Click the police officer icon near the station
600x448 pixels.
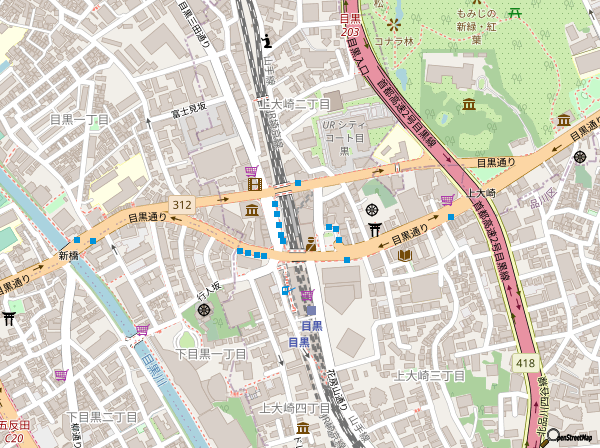(311, 244)
